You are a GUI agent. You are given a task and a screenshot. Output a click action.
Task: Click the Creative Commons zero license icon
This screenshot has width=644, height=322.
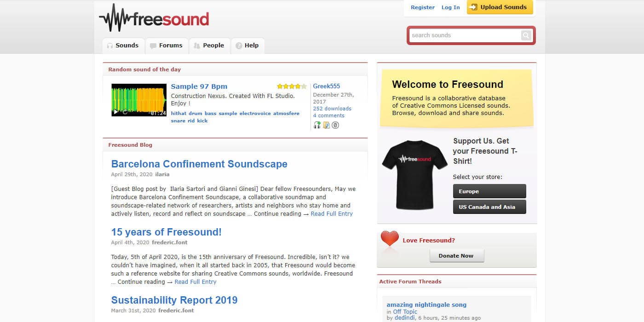[335, 125]
